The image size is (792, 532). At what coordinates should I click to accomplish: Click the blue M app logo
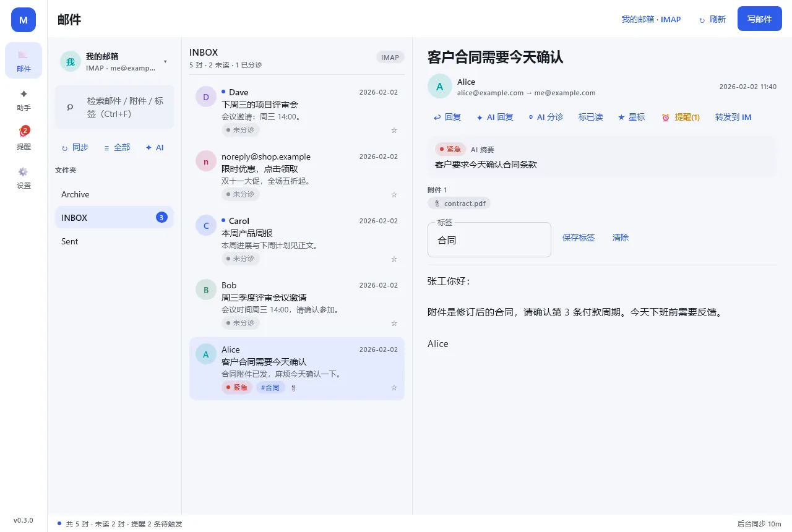click(x=24, y=20)
